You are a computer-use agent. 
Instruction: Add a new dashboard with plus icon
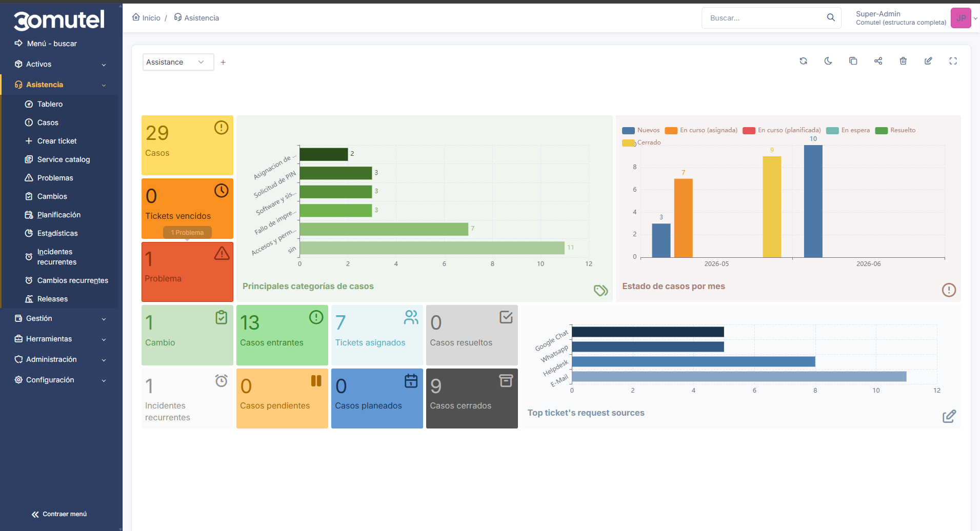[x=223, y=62]
